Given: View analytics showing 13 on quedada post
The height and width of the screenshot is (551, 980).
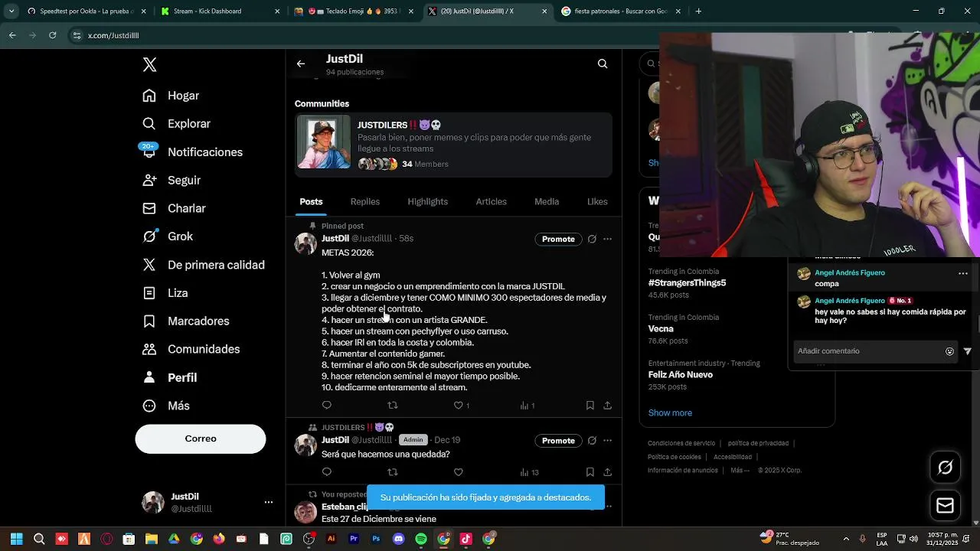Looking at the screenshot, I should (x=529, y=472).
